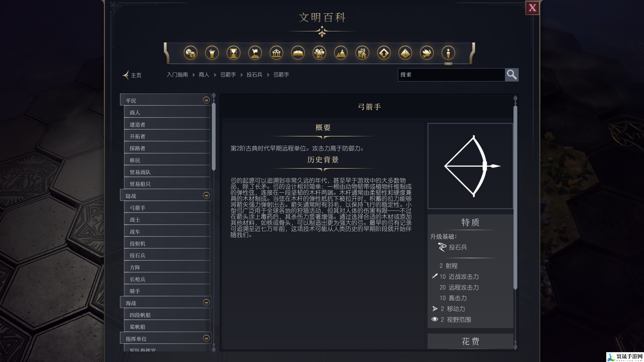Click the sword icon beside 近战攻击力

[435, 276]
